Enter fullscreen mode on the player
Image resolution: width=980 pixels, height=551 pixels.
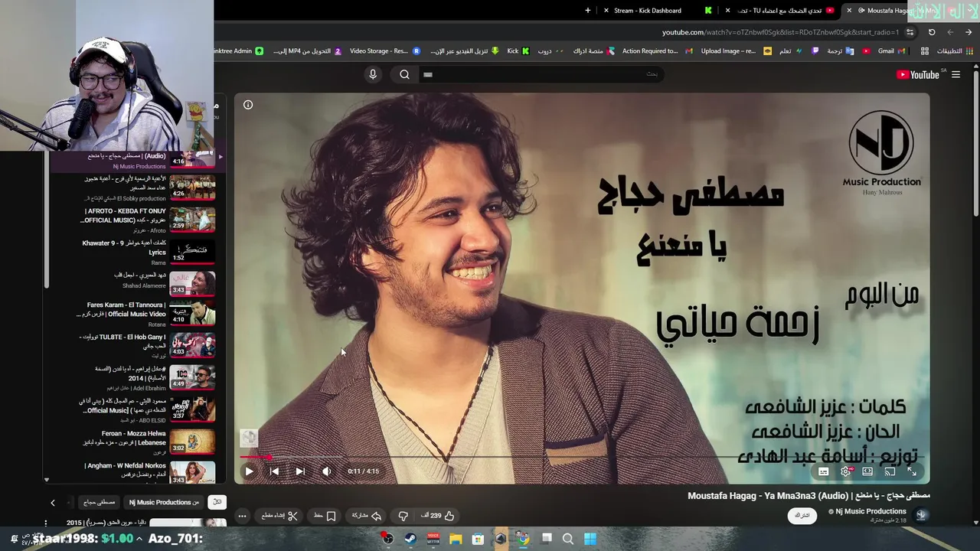[x=912, y=471]
